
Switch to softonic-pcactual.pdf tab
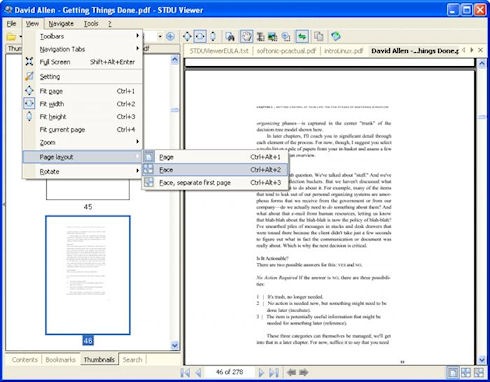[x=286, y=51]
